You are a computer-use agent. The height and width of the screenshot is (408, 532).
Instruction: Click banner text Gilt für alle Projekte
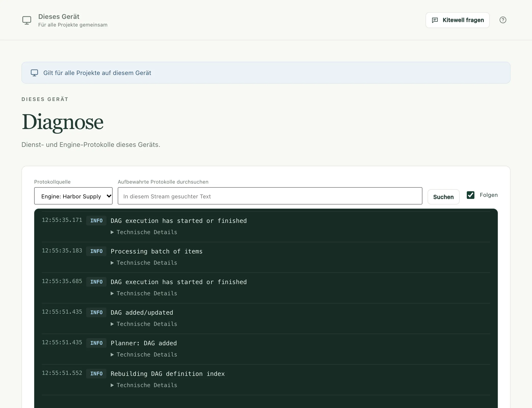click(97, 73)
